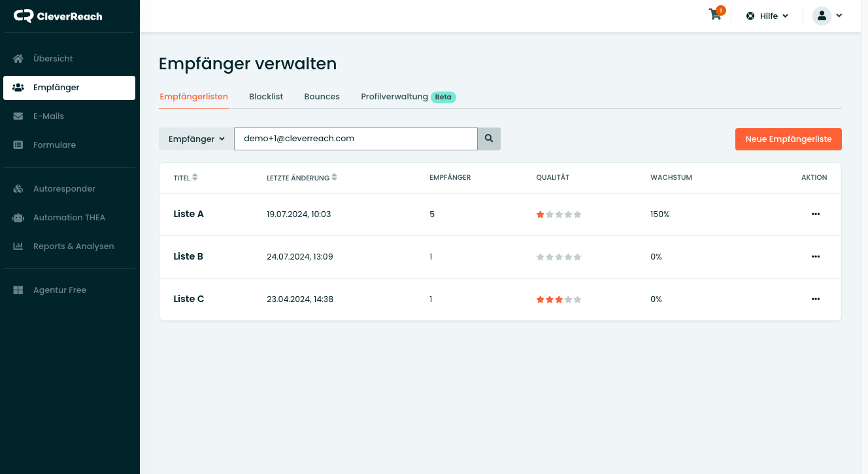Open the Liste A link

[x=188, y=214]
